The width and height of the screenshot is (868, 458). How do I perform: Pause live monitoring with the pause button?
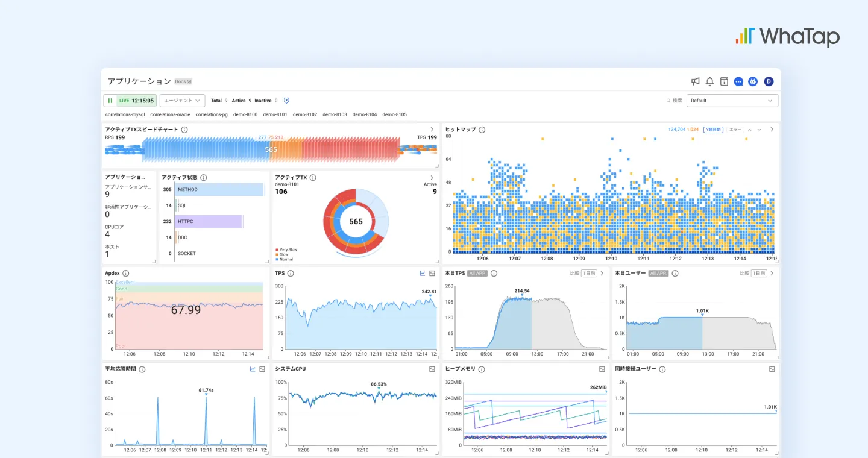[110, 101]
